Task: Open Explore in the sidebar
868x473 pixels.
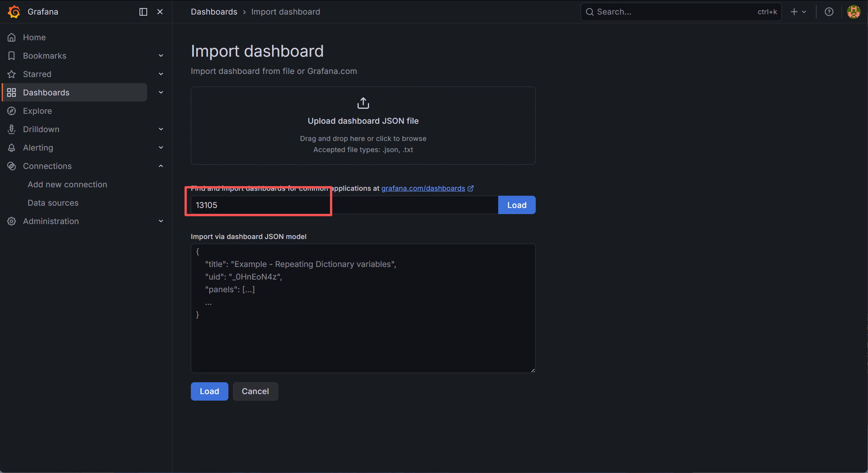Action: click(37, 111)
